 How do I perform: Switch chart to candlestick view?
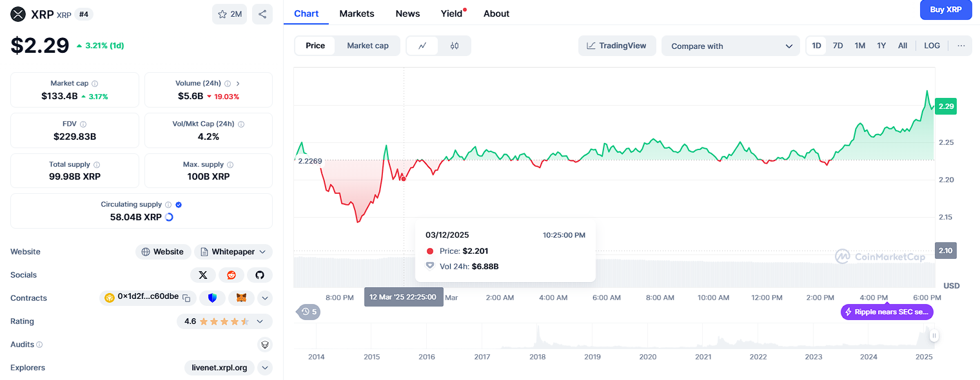point(455,46)
